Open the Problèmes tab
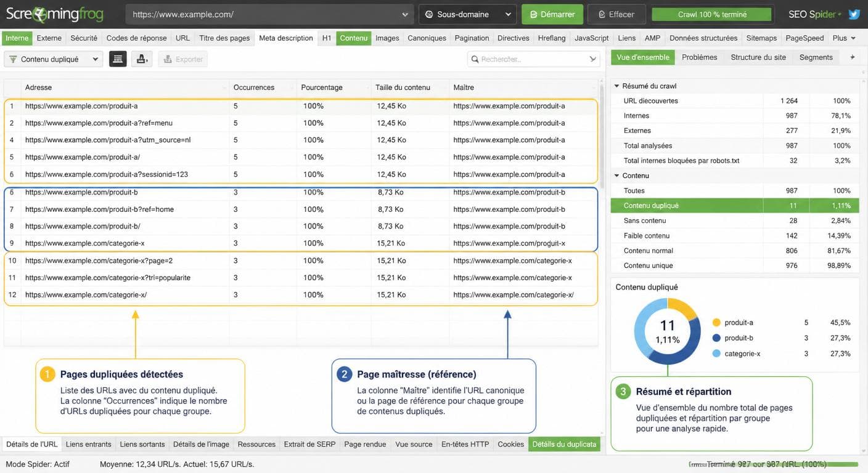The image size is (868, 473). coord(700,57)
